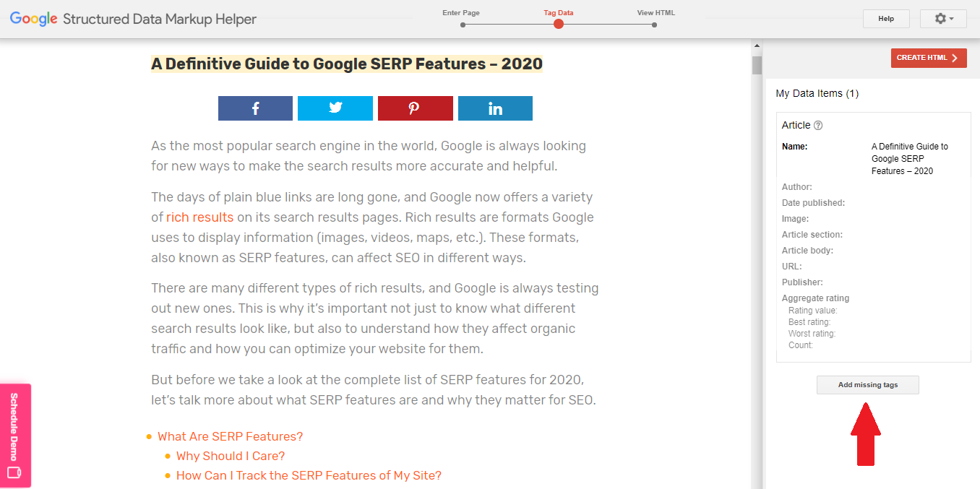Click the Author field label

coord(796,187)
